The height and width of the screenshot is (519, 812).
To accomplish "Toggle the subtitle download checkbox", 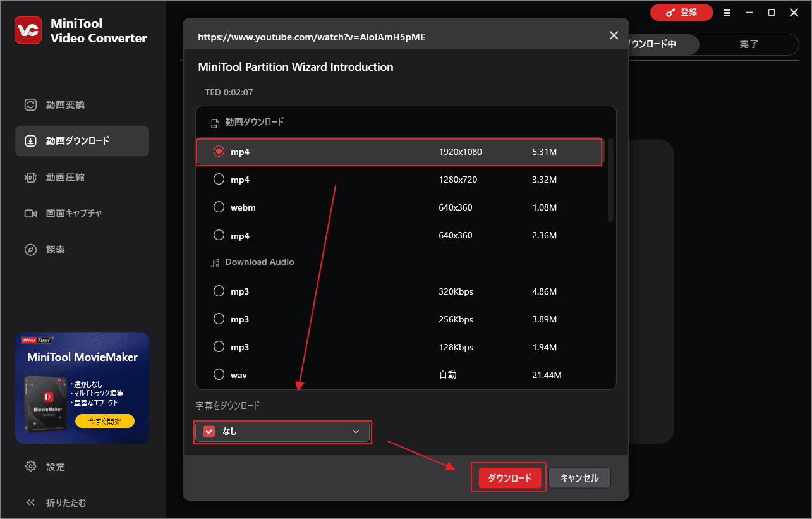I will click(x=209, y=432).
